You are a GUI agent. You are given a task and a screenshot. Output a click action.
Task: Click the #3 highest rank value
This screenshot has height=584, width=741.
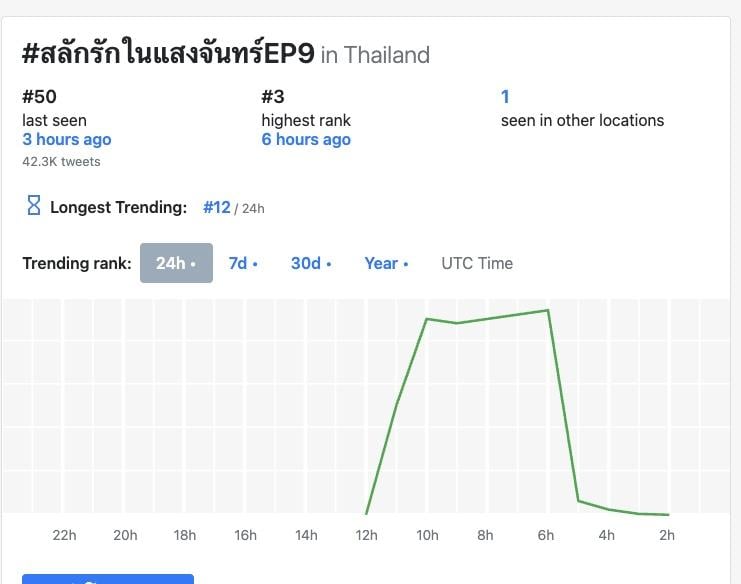tap(273, 97)
